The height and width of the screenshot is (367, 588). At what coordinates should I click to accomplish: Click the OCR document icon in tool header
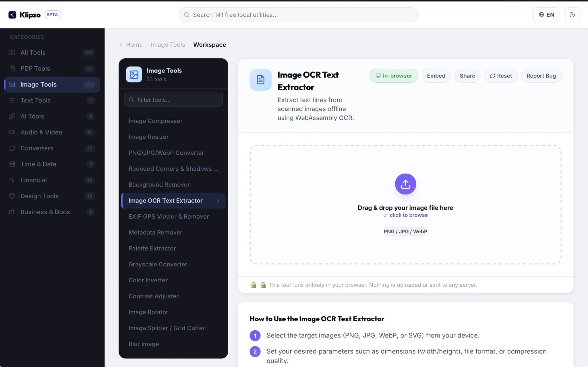260,79
